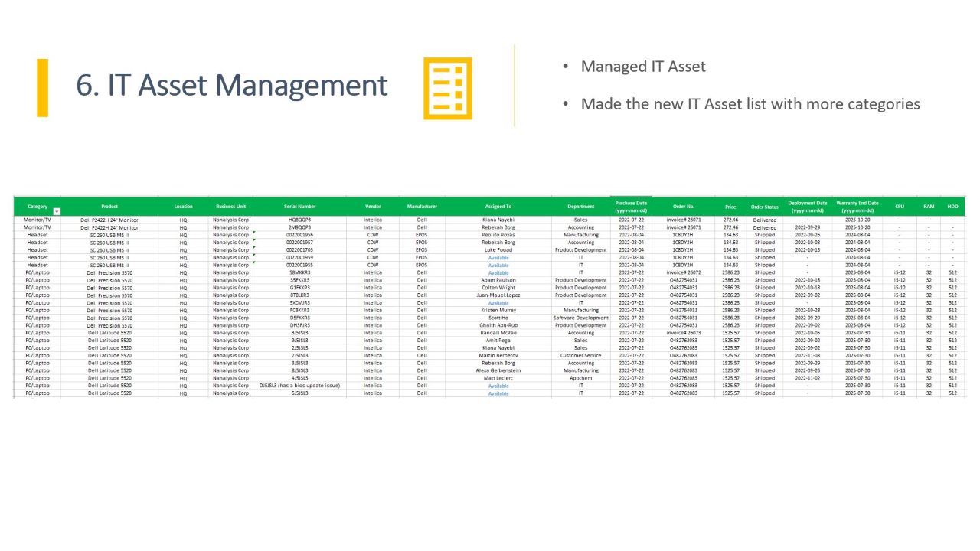Select assigned name 'Randall McRae'
The image size is (980, 551).
(498, 333)
